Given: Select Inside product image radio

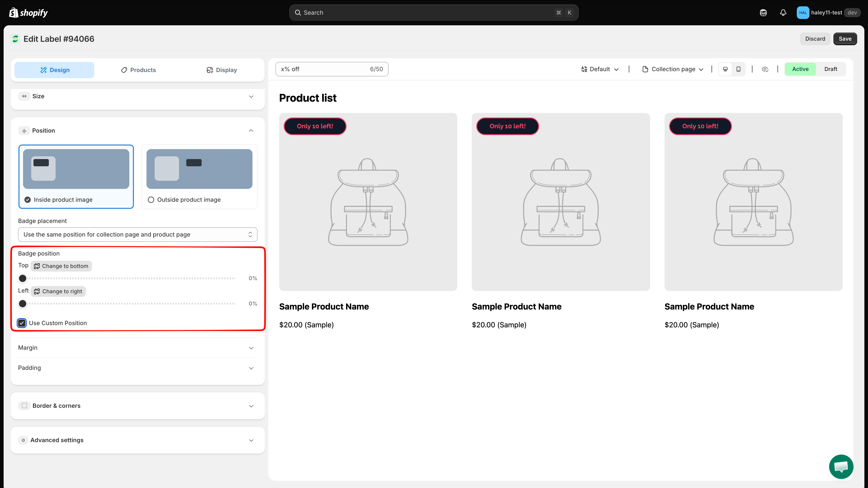Looking at the screenshot, I should coord(28,200).
